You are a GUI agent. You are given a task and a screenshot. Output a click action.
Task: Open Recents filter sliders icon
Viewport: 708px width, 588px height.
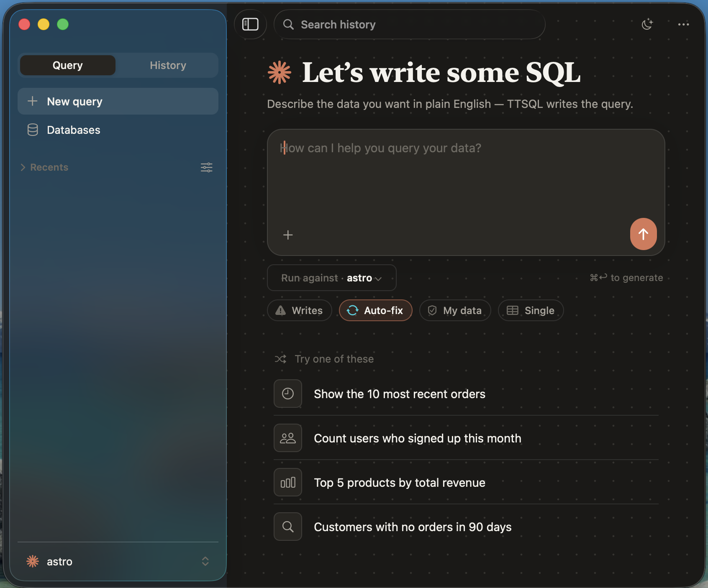click(x=206, y=167)
